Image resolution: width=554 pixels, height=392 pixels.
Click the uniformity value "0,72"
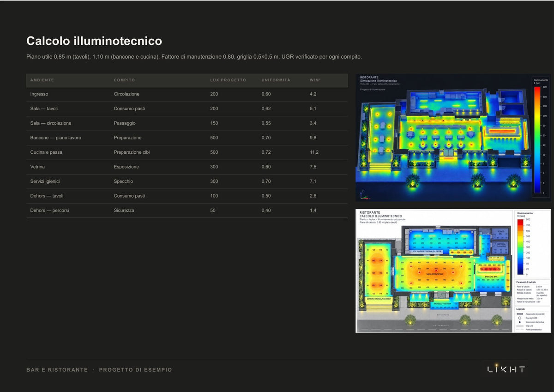(266, 152)
